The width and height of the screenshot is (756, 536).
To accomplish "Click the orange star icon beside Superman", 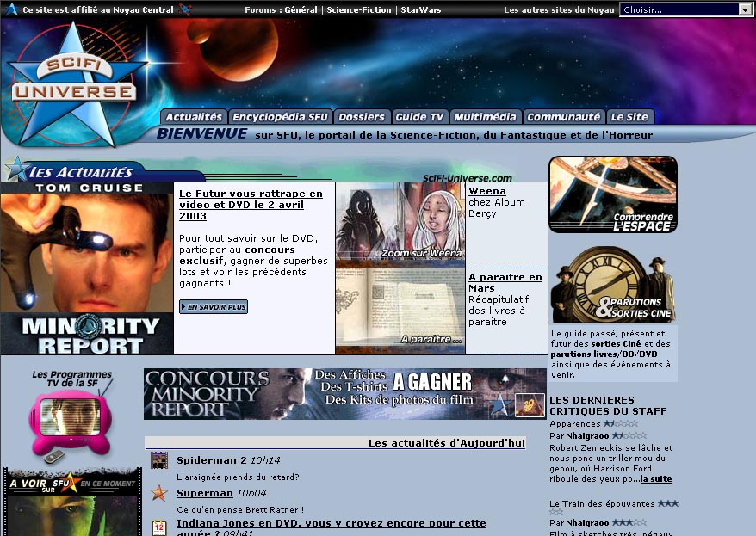I will (x=159, y=493).
